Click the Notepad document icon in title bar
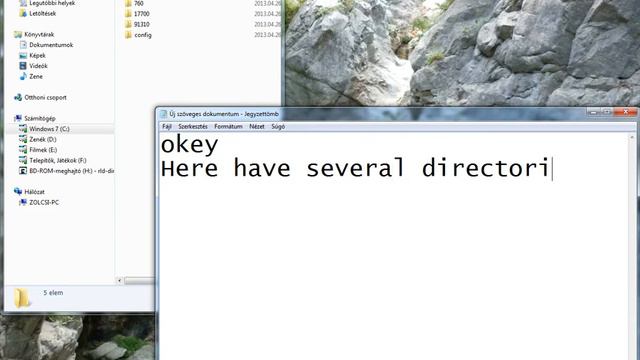This screenshot has width=640, height=360. pos(163,114)
